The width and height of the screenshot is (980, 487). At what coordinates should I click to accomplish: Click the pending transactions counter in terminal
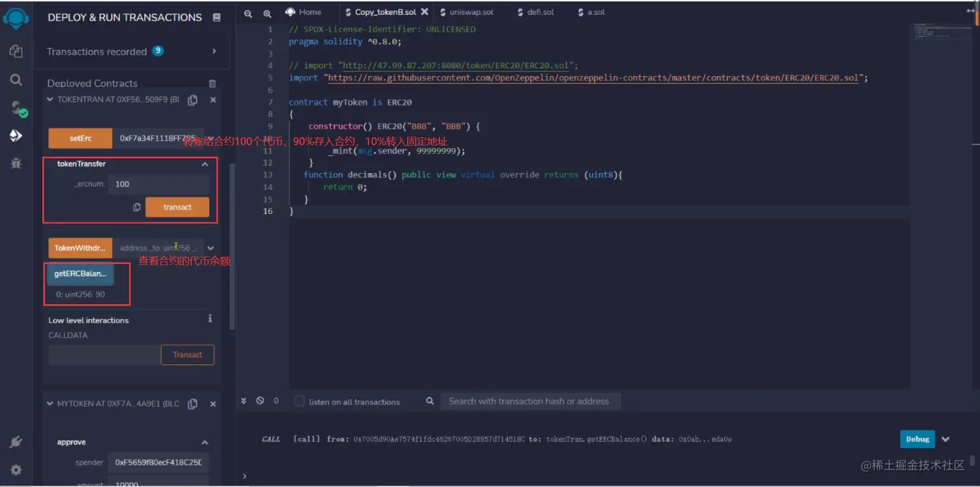point(276,401)
